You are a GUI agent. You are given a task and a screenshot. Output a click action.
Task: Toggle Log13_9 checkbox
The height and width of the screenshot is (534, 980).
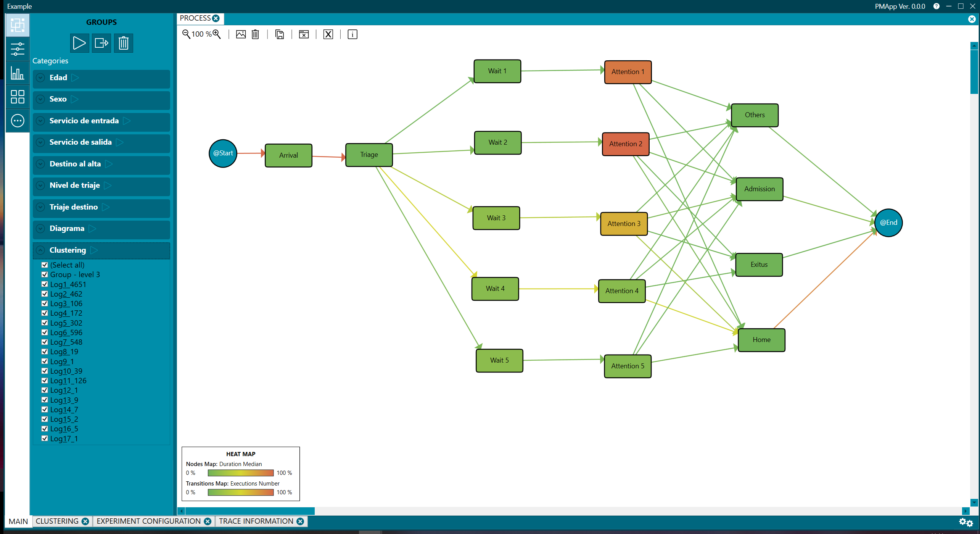[45, 400]
